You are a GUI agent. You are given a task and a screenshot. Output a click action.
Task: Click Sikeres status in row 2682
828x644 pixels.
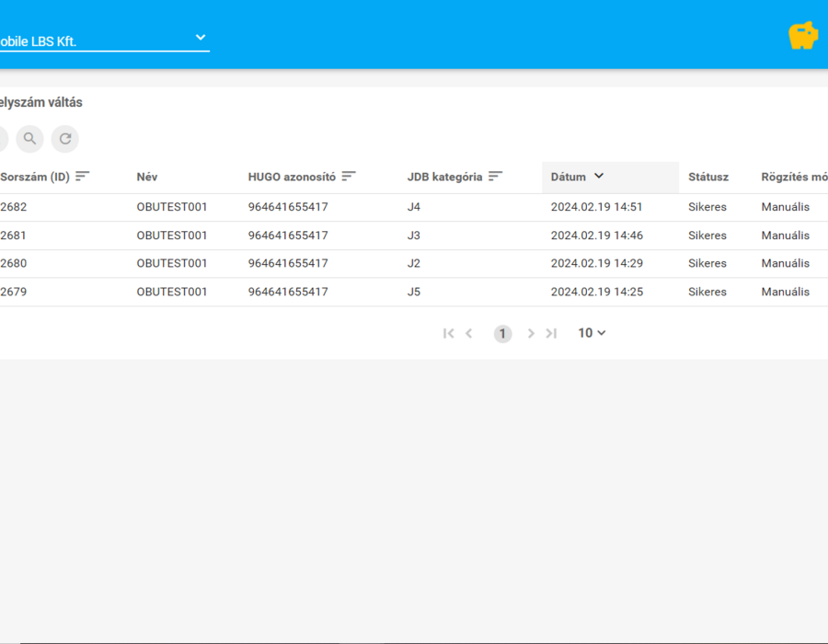(707, 207)
